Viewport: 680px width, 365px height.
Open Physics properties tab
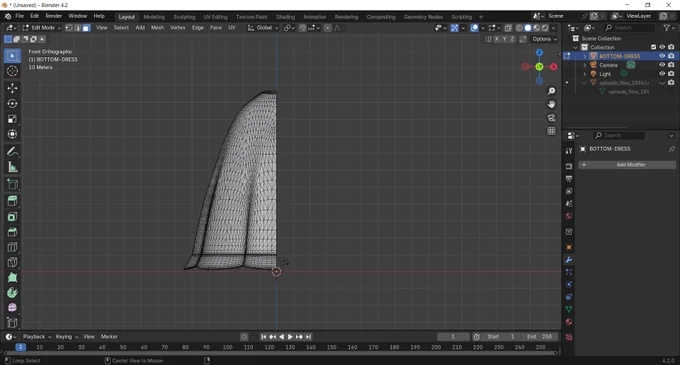click(x=569, y=284)
